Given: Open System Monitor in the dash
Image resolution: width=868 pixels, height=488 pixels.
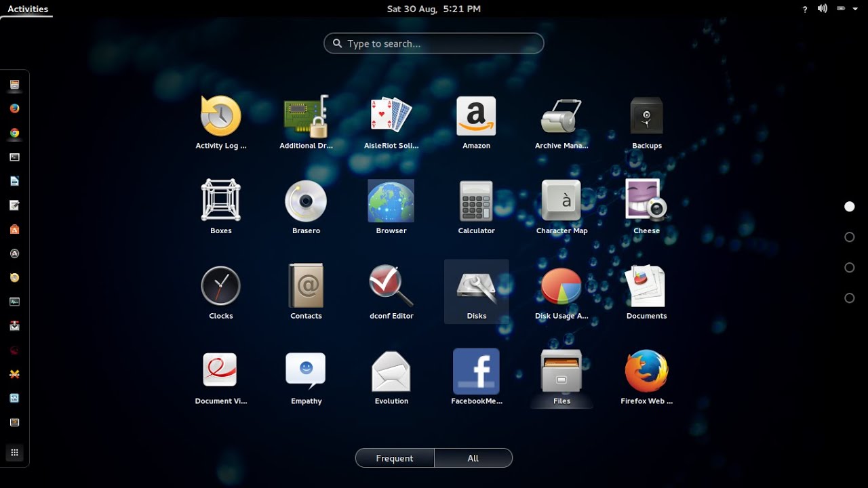Looking at the screenshot, I should (14, 302).
